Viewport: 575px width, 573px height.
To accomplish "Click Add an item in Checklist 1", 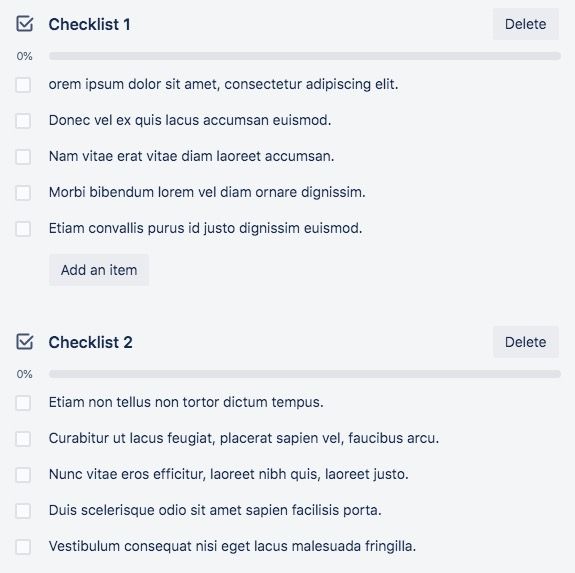I will [x=99, y=270].
